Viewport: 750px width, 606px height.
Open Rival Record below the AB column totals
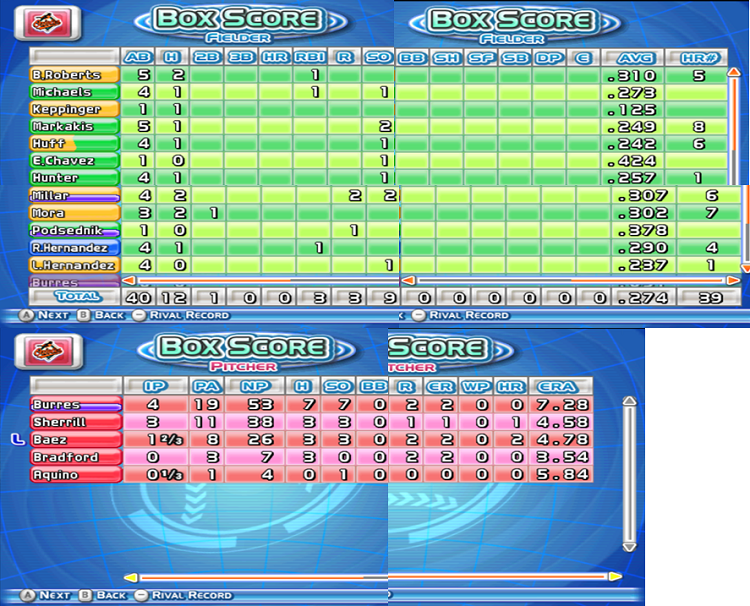pos(181,315)
